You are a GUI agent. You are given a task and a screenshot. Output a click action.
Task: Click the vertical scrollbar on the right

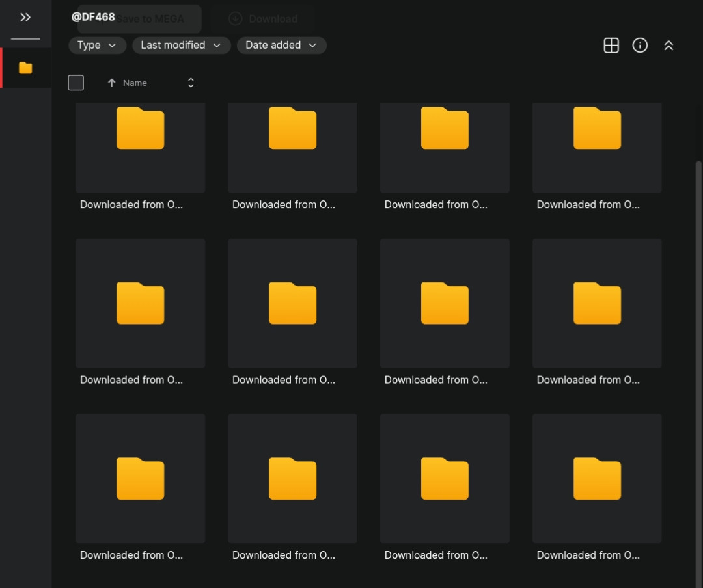(698, 325)
